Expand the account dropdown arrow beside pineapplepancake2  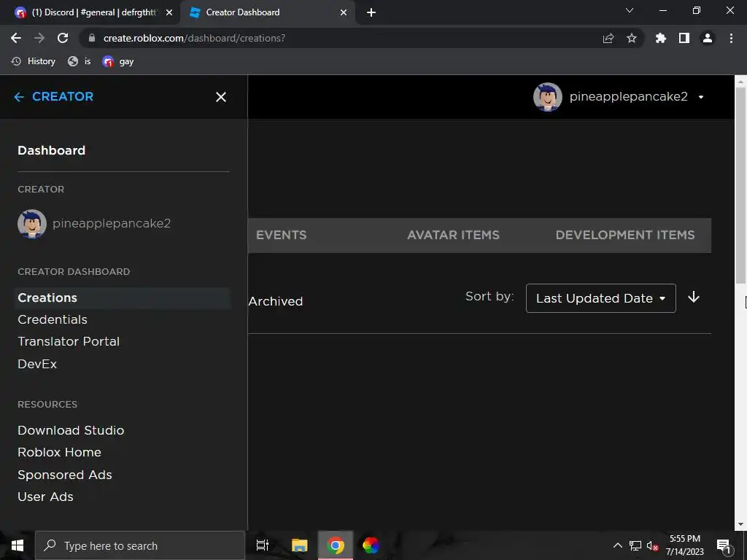701,97
